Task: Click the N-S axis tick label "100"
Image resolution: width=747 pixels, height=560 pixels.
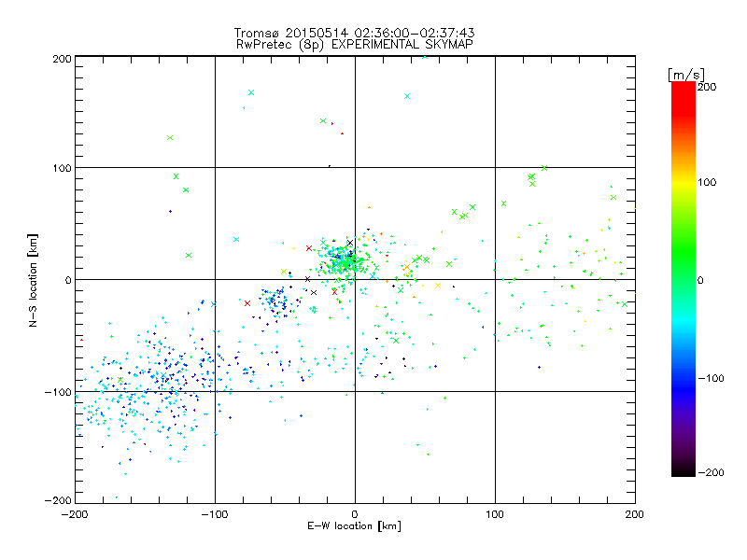Action: pyautogui.click(x=62, y=168)
